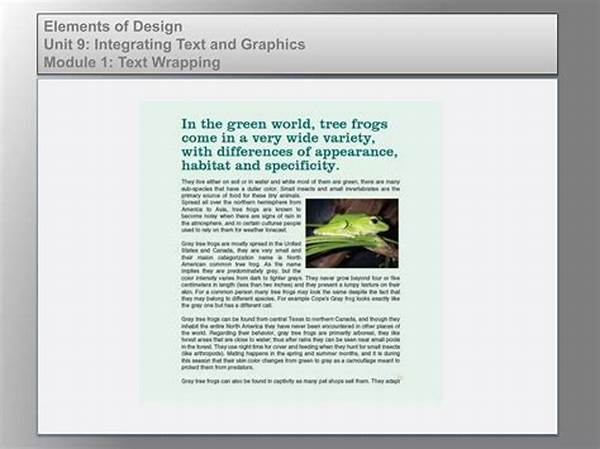Click final line "Gray tree frogs can also be found in captivity"
Screen dimensions: 600x449
(x=289, y=382)
